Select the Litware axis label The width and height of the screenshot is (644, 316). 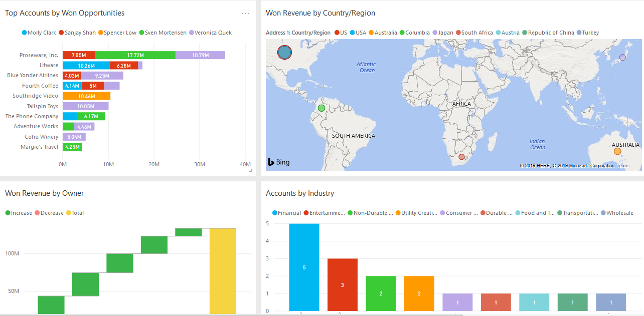[x=49, y=65]
